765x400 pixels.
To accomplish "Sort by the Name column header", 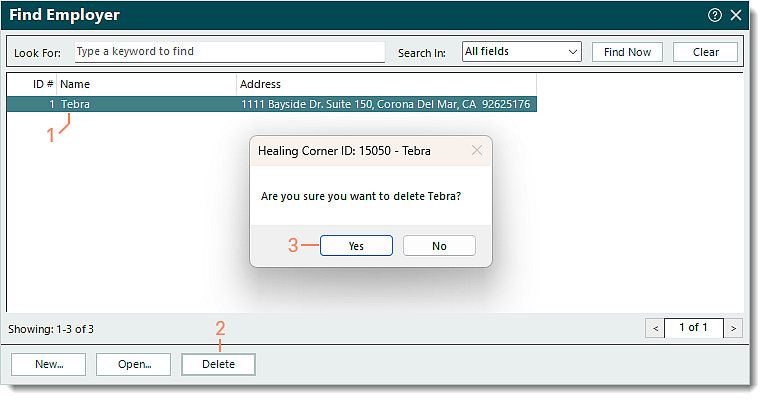I will click(x=146, y=84).
